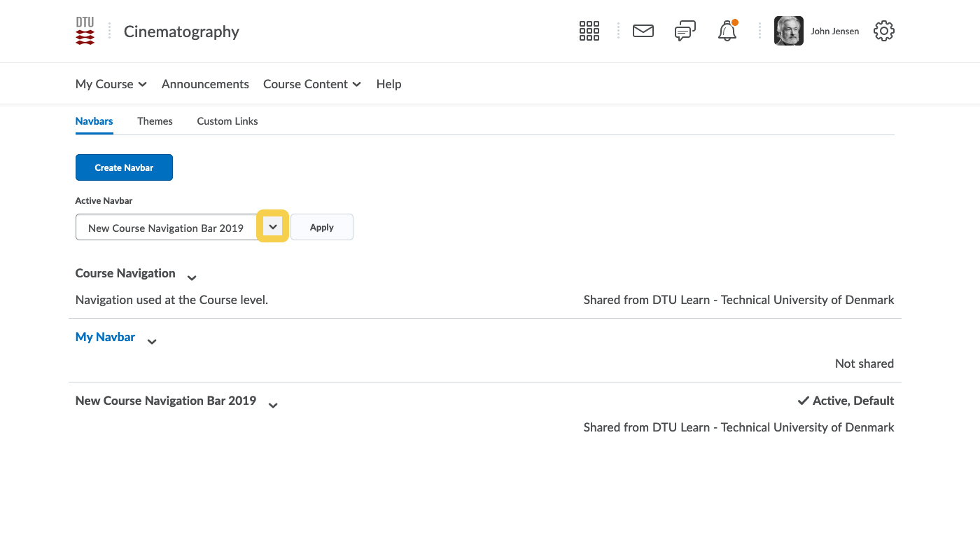Expand the My Course menu
980x552 pixels.
point(111,84)
